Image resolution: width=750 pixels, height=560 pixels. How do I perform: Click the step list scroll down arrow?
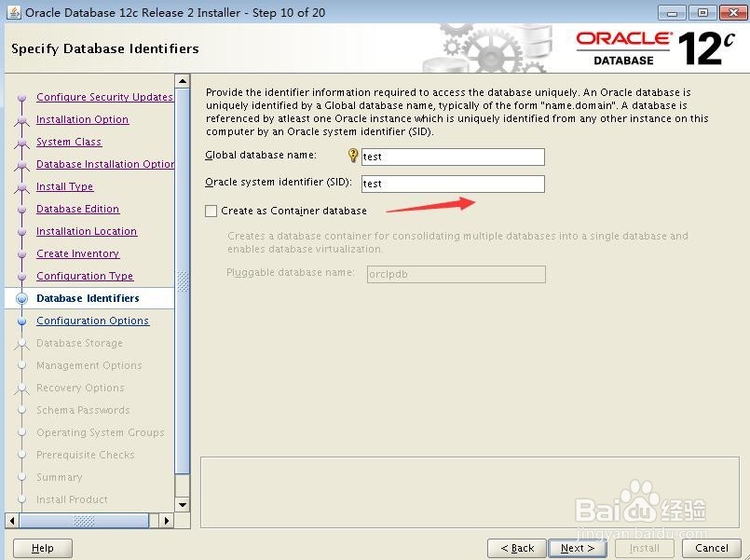pyautogui.click(x=183, y=504)
